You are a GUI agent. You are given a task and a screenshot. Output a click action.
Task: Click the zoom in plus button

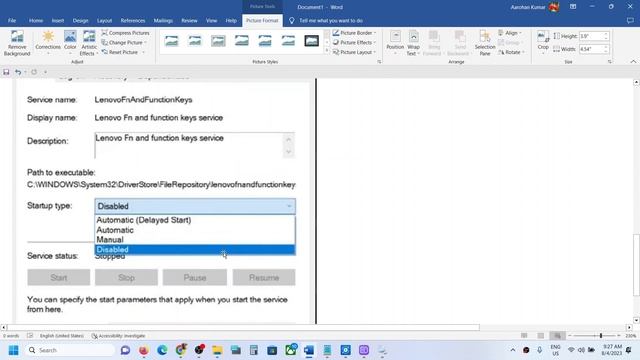click(619, 336)
